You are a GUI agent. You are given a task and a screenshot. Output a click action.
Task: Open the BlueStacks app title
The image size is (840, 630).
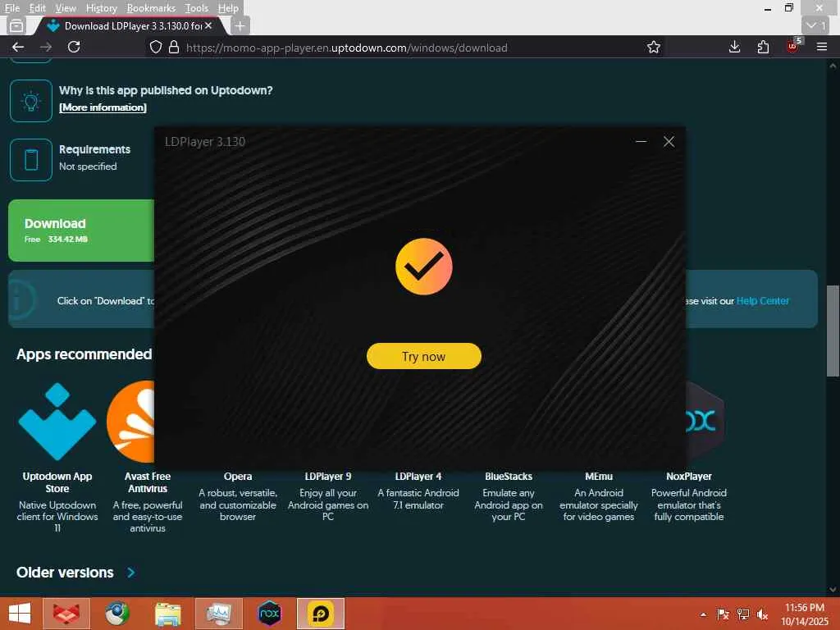click(509, 477)
